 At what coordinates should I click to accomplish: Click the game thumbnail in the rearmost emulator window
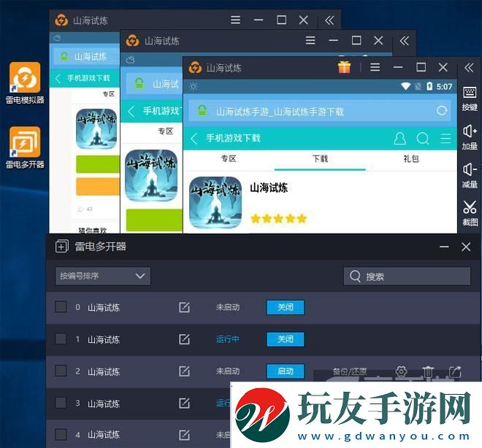pos(96,128)
